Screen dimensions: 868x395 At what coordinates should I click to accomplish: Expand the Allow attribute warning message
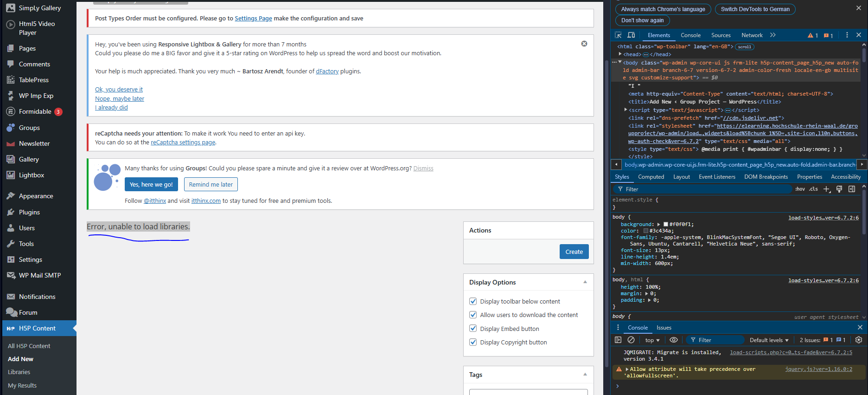tap(627, 369)
